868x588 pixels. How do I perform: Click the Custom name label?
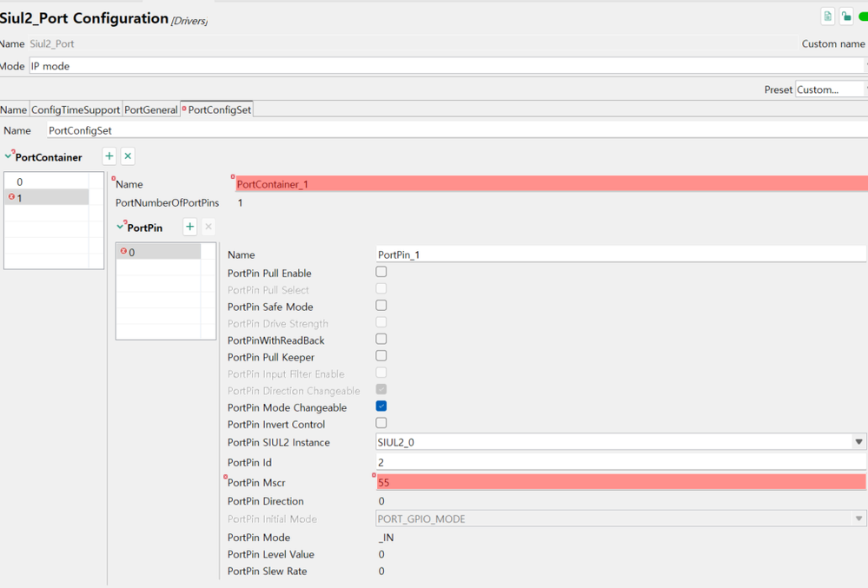pos(833,43)
